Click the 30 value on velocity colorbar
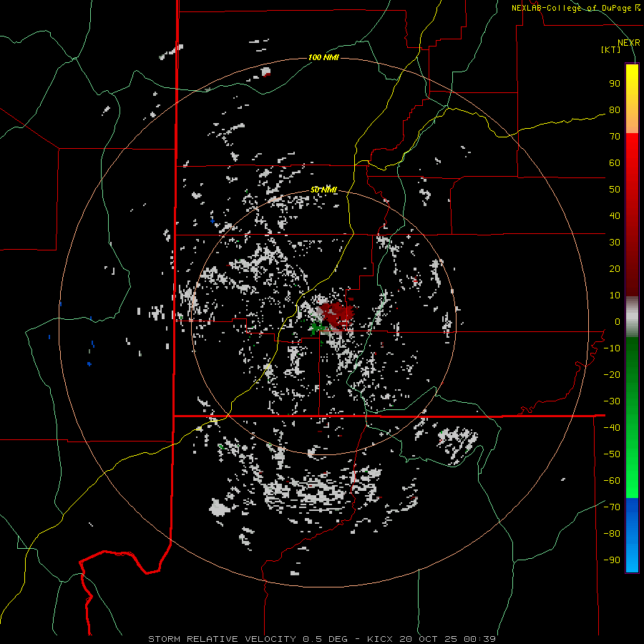The height and width of the screenshot is (644, 644). pos(615,243)
